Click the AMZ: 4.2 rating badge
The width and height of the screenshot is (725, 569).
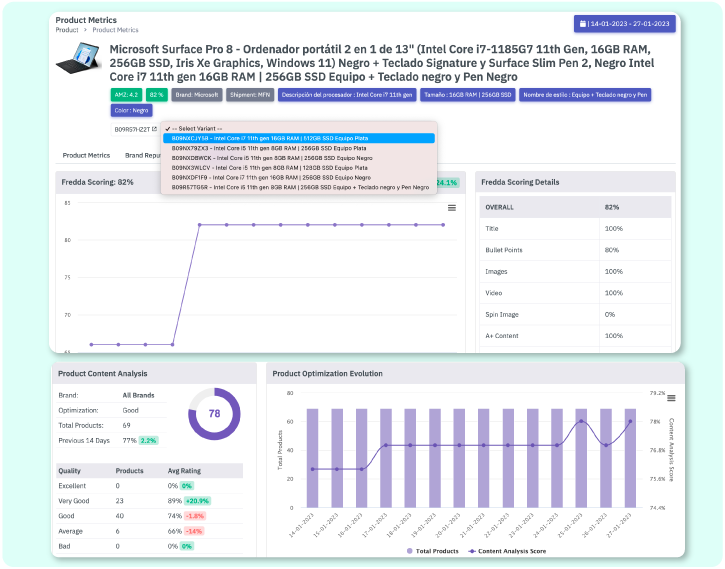click(x=126, y=95)
